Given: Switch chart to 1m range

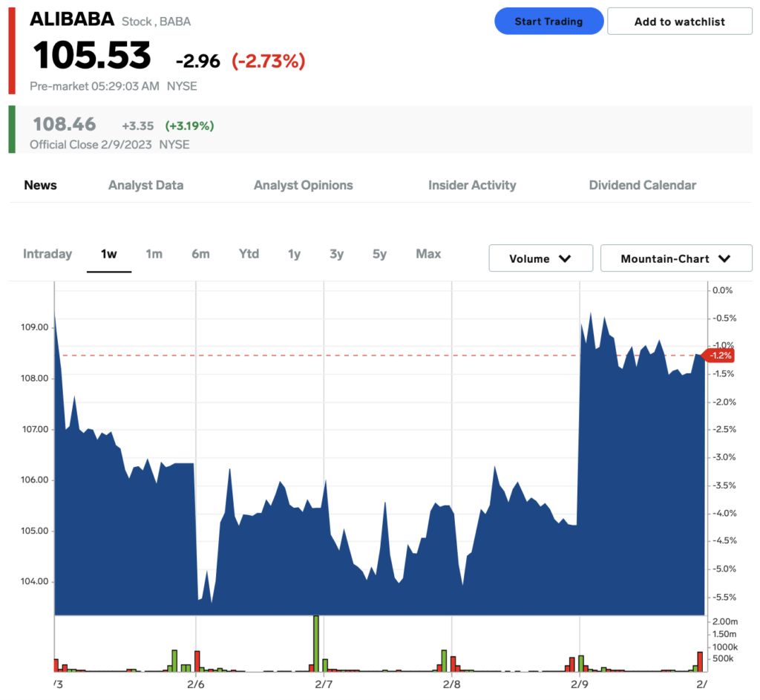Looking at the screenshot, I should pos(154,254).
